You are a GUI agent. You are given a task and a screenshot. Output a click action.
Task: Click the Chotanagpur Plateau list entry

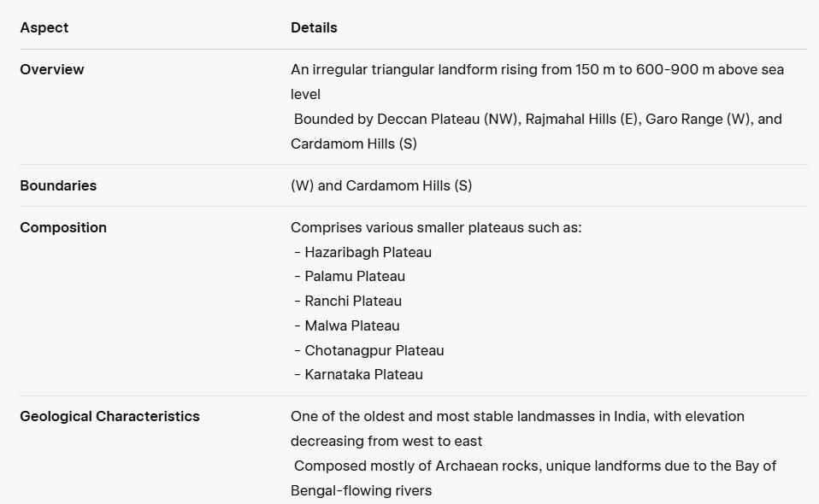[369, 350]
